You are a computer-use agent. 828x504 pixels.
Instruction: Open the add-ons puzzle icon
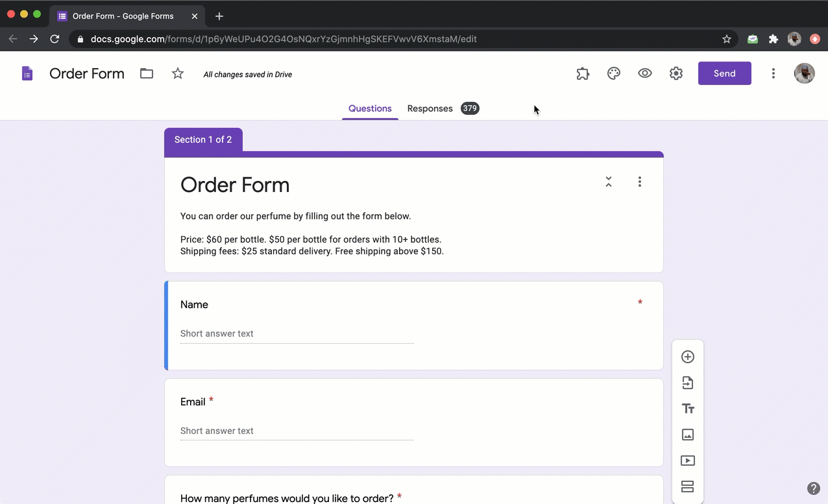pos(583,73)
